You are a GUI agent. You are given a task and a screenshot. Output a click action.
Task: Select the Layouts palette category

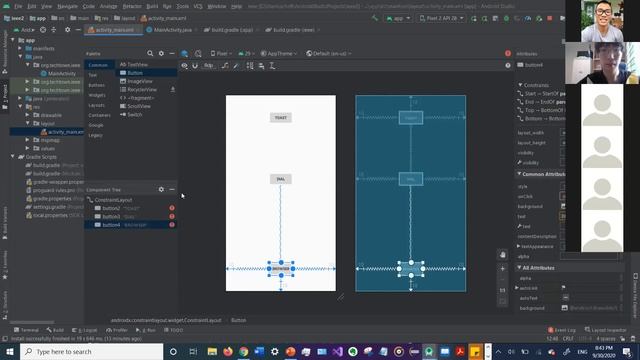[96, 105]
